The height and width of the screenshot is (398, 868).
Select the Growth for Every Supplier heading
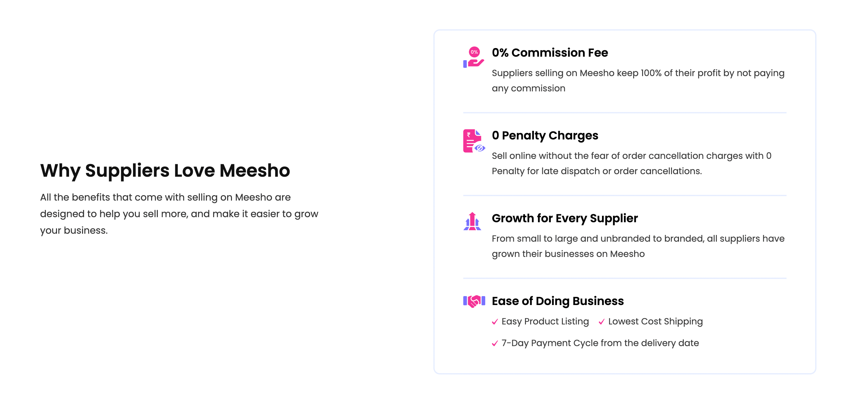click(564, 218)
